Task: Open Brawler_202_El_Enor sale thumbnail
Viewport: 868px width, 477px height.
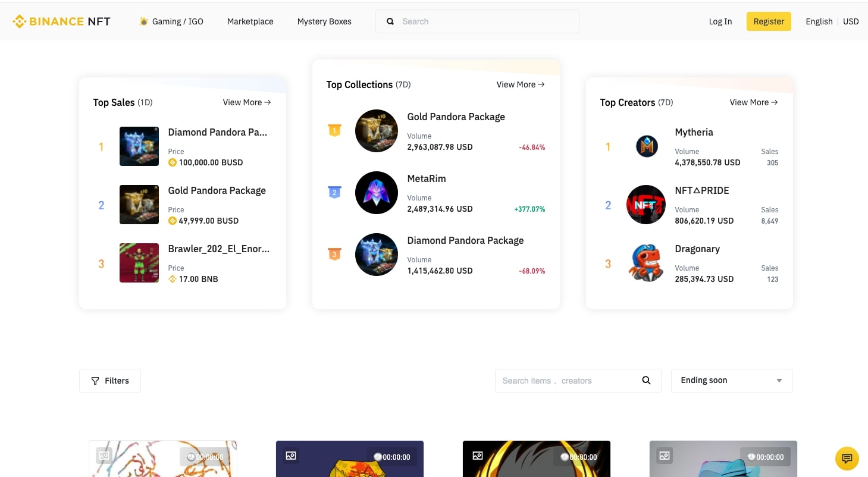Action: 139,263
